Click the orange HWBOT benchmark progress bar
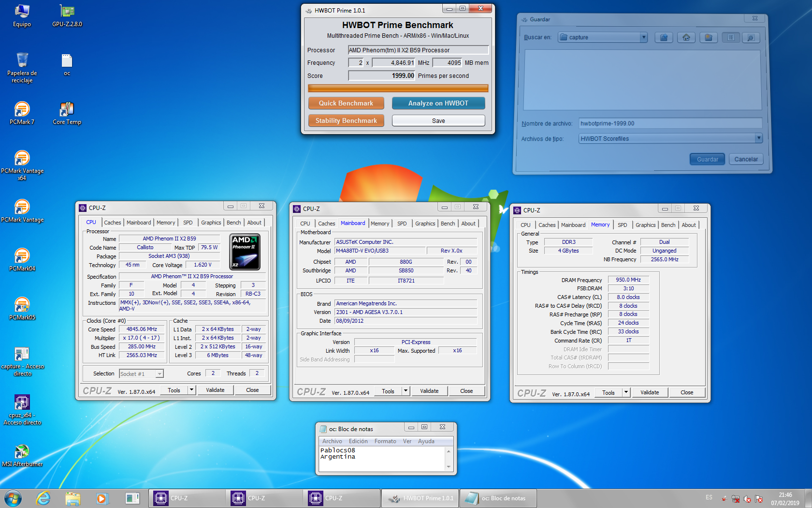 398,88
